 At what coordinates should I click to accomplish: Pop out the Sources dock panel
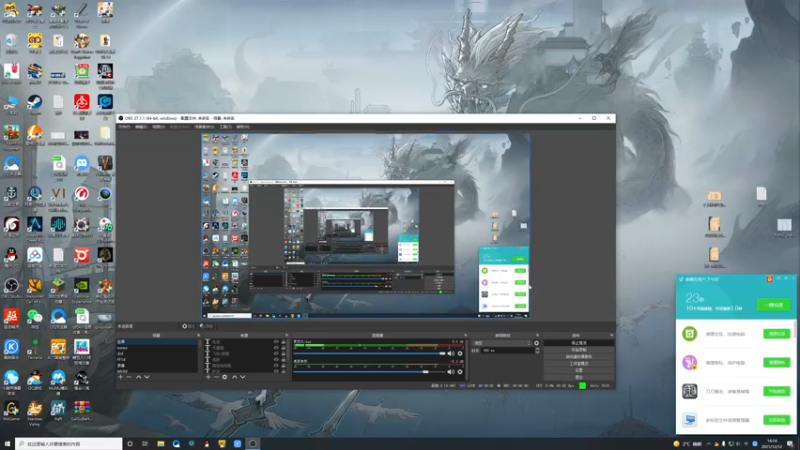point(287,335)
